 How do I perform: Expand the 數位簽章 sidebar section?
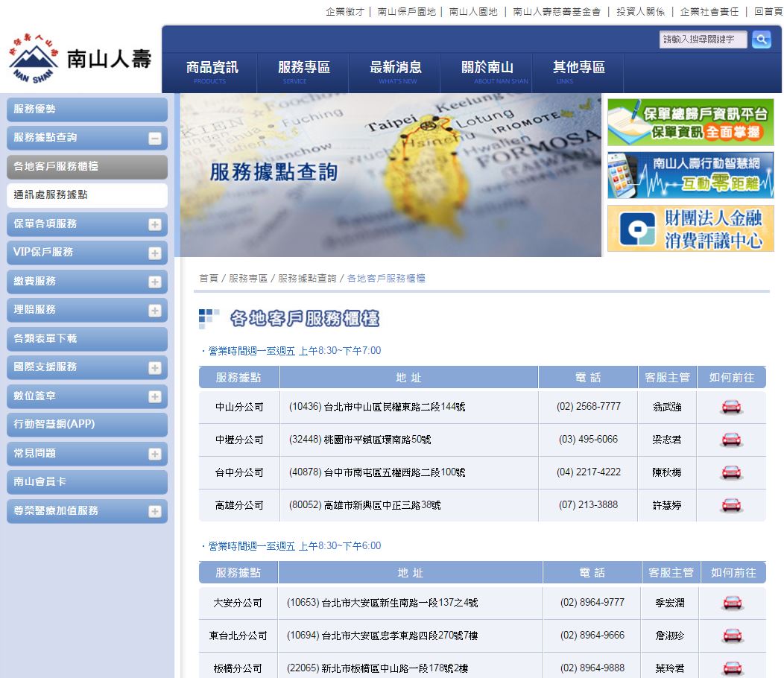[x=154, y=396]
